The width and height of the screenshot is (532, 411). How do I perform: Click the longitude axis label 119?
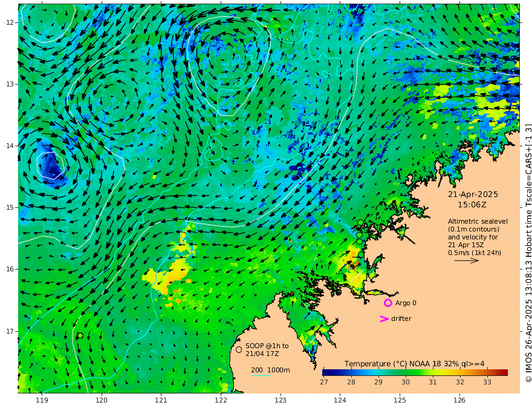coord(42,400)
